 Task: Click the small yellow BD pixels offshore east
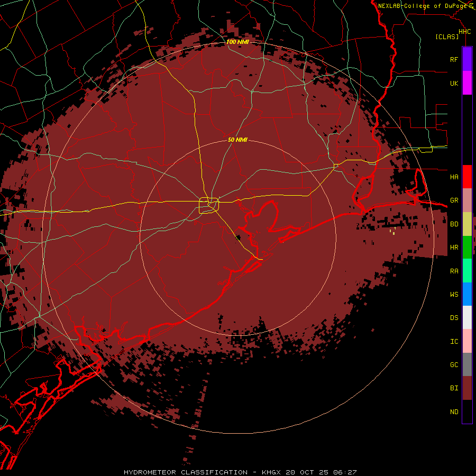click(x=392, y=232)
